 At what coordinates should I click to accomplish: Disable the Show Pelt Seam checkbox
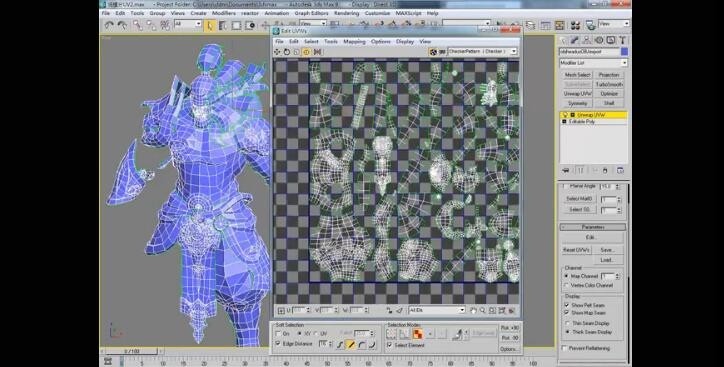point(567,305)
